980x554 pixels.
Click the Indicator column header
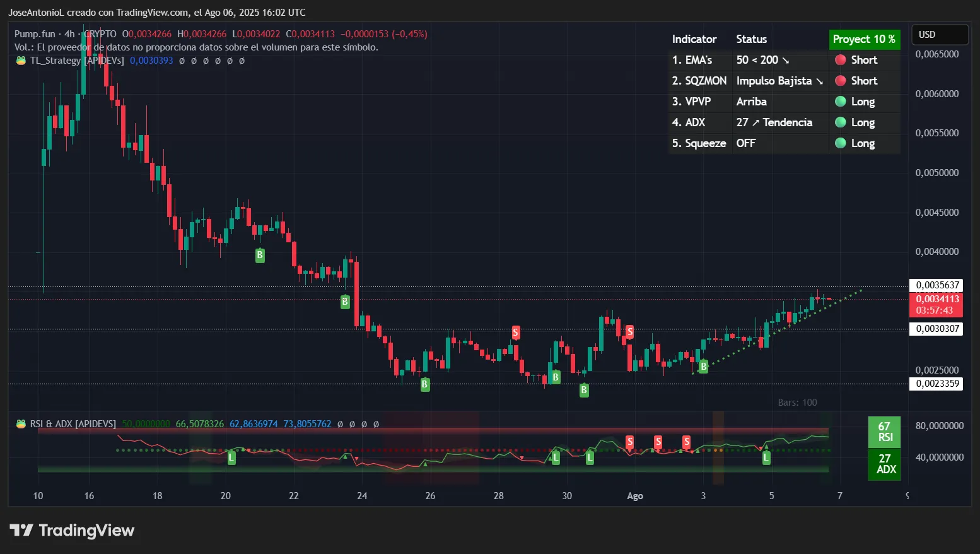[x=694, y=39]
